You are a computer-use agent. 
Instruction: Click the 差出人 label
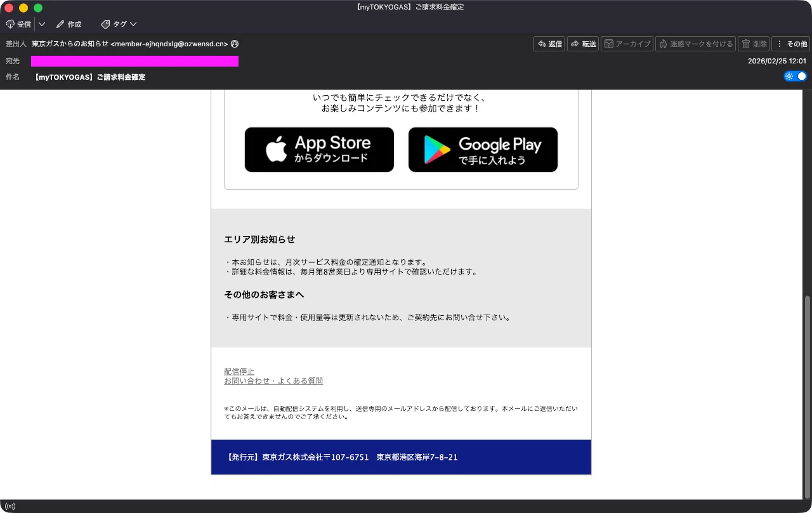coord(16,44)
